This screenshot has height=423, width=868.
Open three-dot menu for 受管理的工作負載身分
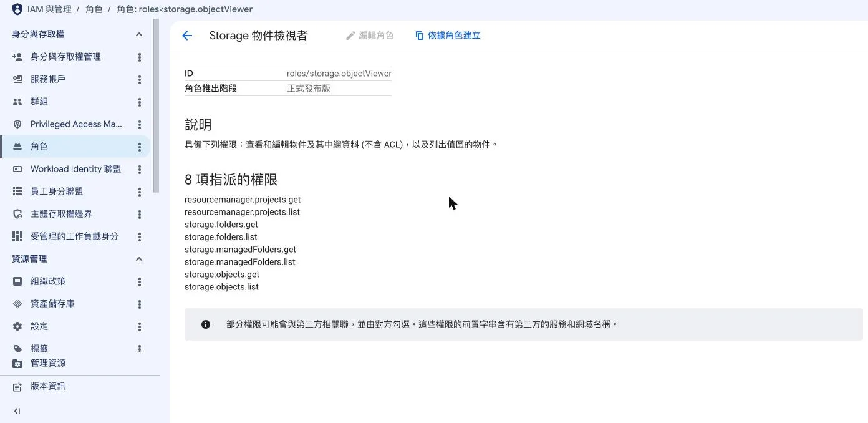tap(140, 236)
